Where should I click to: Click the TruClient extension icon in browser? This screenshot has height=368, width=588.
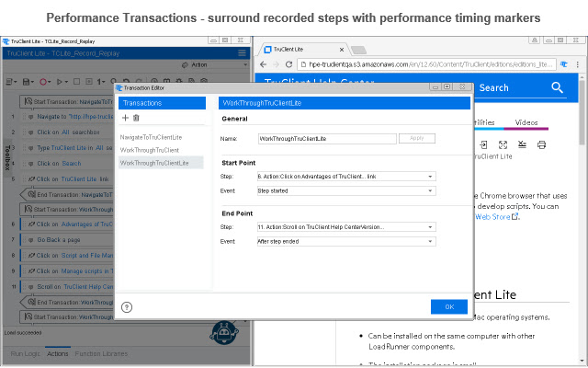click(x=563, y=64)
